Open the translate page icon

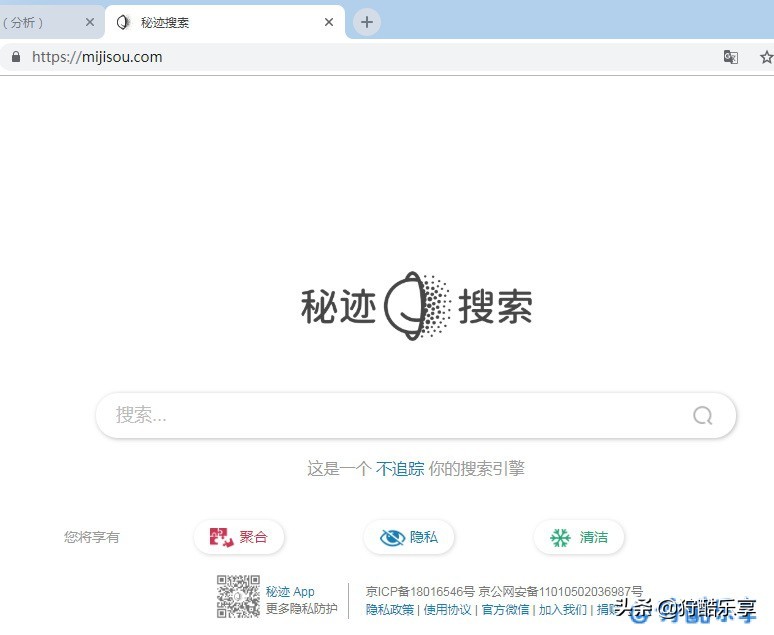point(731,57)
